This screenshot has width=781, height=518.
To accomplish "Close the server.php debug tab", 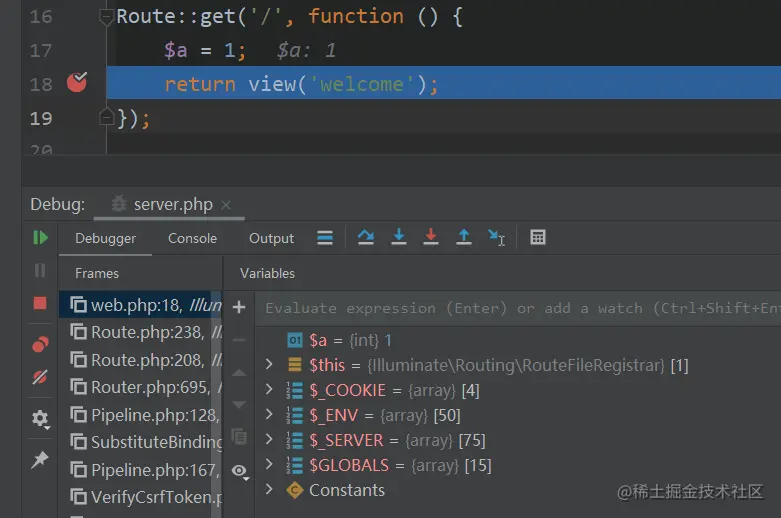I will click(226, 205).
